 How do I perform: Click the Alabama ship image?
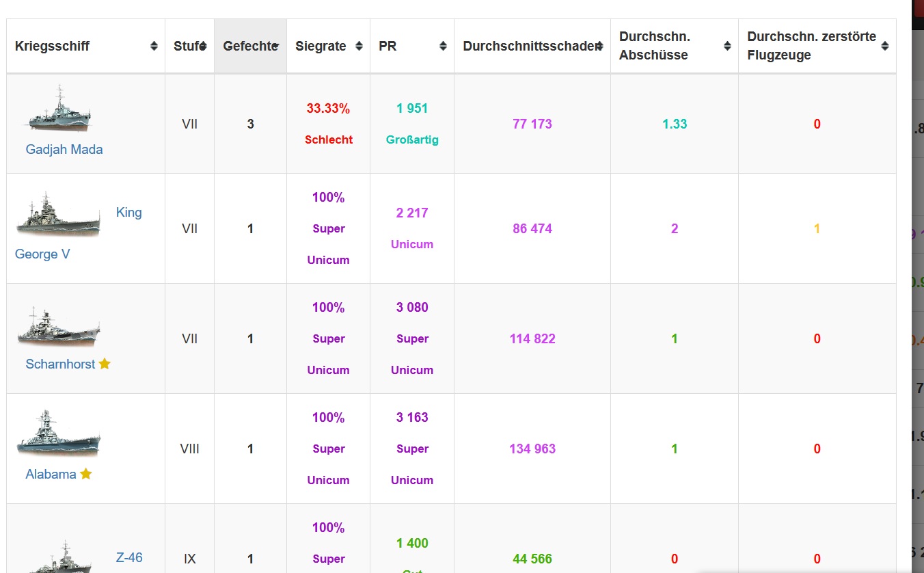pos(58,434)
